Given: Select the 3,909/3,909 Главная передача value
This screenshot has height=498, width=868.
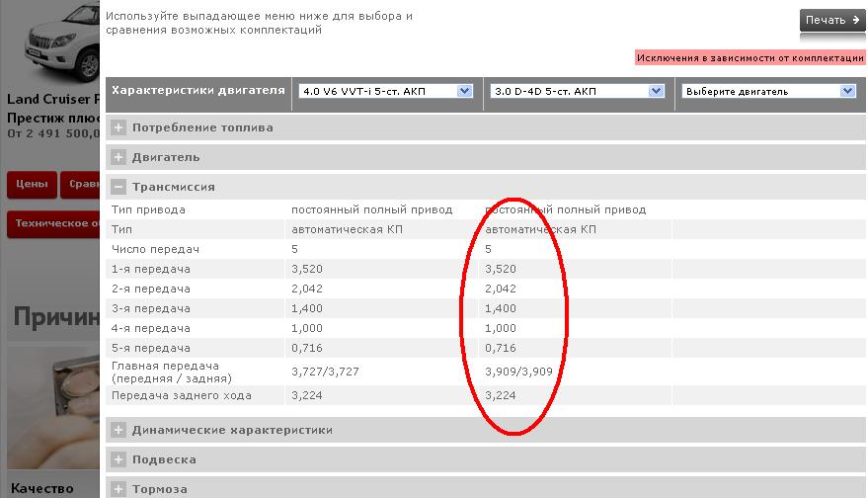Looking at the screenshot, I should point(517,372).
